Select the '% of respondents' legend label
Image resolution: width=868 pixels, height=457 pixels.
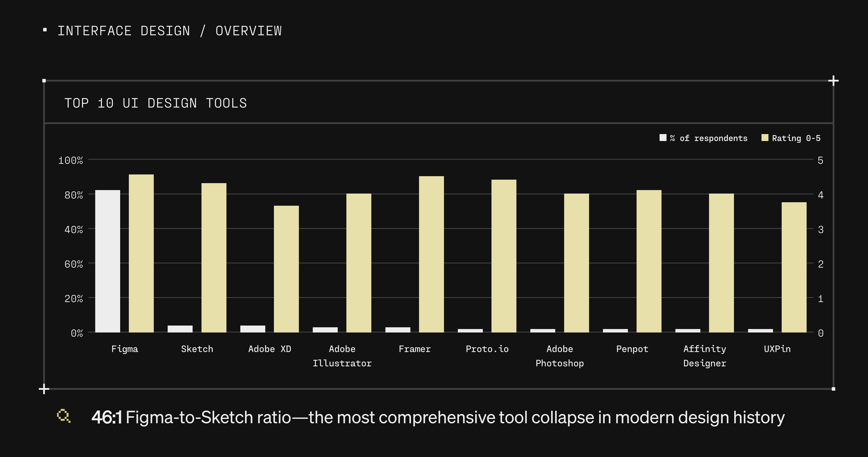coord(708,138)
